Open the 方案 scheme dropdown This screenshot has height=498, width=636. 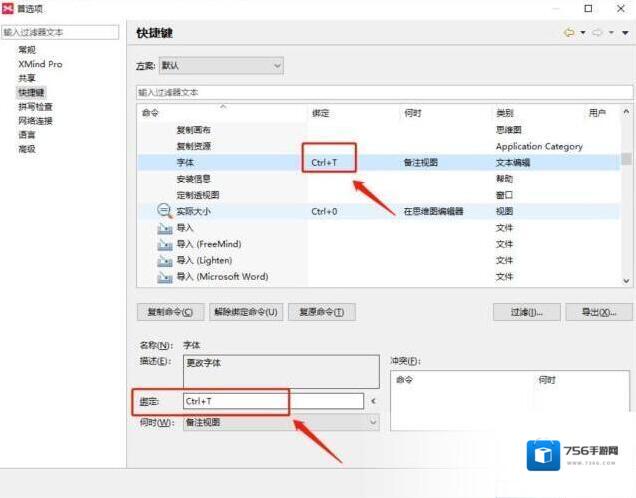click(x=220, y=66)
